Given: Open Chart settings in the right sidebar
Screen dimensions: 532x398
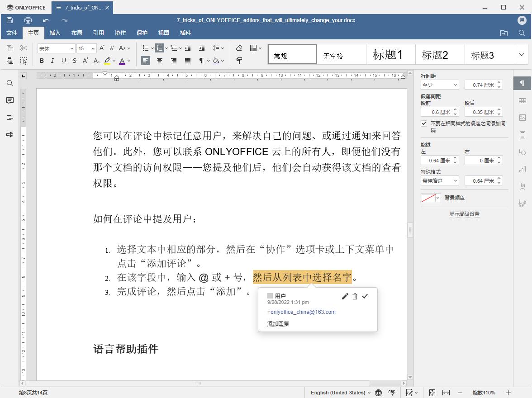Looking at the screenshot, I should pyautogui.click(x=522, y=168).
